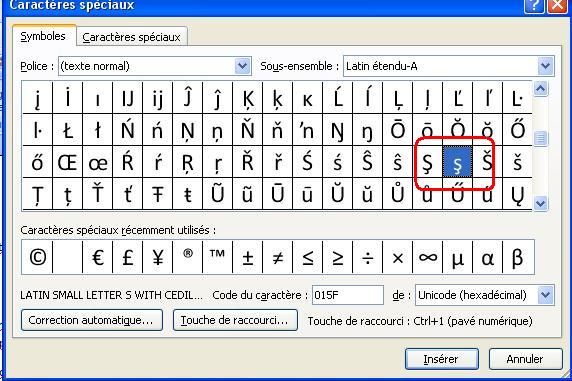
Task: Click the registered trademark ® symbol
Action: [188, 258]
